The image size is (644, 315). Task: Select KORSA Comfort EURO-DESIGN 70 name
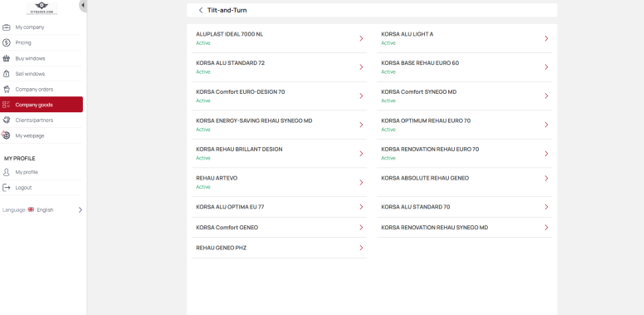point(241,91)
